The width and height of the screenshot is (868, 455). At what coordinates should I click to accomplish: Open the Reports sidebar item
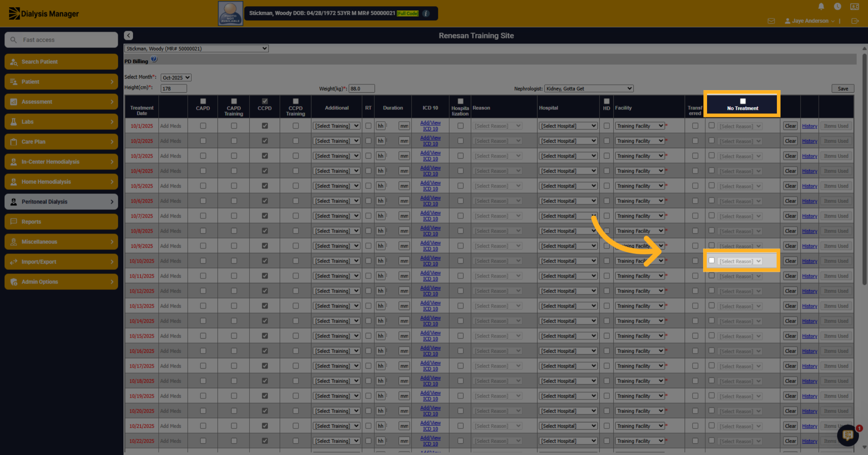coord(61,222)
